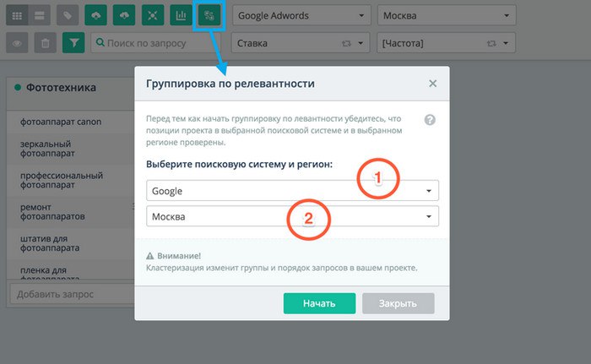Viewport: 591px width, 364px height.
Task: Open the bar chart statistics icon
Action: pyautogui.click(x=181, y=15)
